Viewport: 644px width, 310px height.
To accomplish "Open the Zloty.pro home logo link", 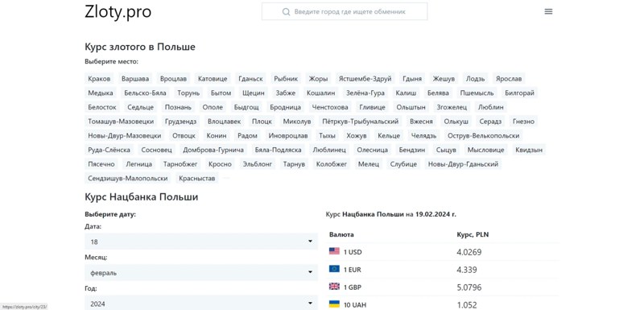I will click(118, 12).
